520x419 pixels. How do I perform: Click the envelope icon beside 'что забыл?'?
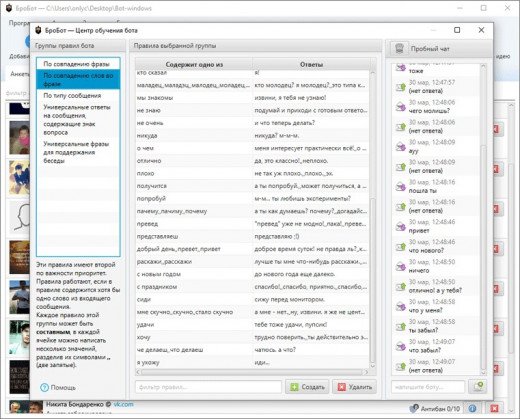[x=400, y=347]
